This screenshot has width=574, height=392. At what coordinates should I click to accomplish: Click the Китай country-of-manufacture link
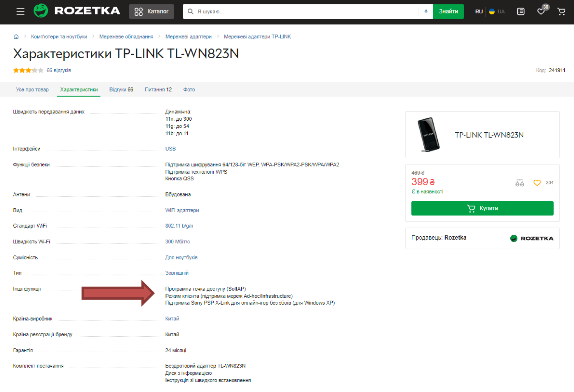[172, 319]
